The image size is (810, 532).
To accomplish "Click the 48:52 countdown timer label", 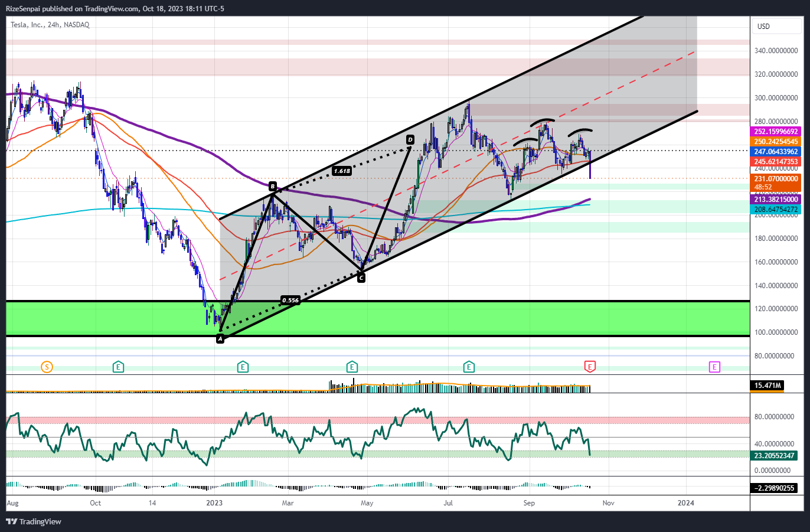I will click(763, 187).
